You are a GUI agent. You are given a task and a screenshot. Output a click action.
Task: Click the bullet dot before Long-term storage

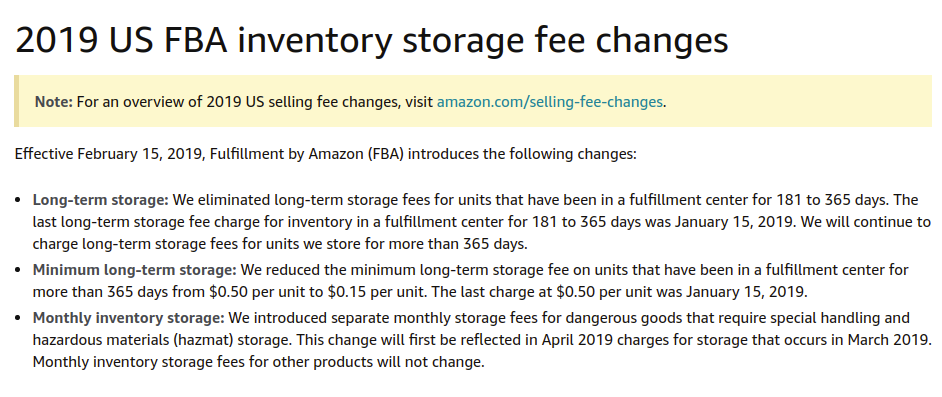click(x=18, y=200)
